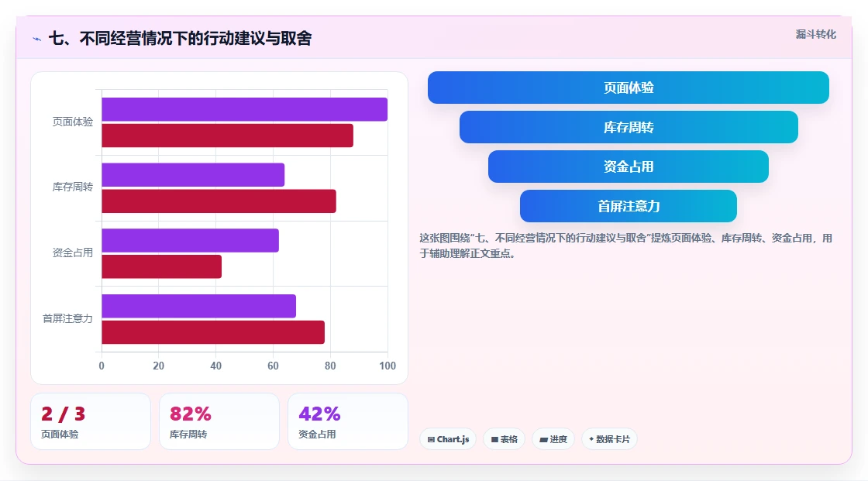868x481 pixels.
Task: Click the 页面体验 y-axis label in chart
Action: [73, 122]
